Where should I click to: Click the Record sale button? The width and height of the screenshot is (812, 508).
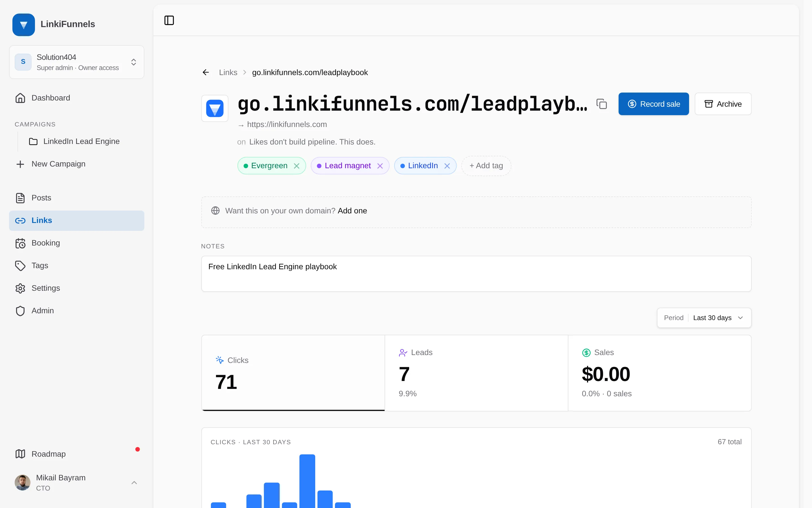click(654, 104)
